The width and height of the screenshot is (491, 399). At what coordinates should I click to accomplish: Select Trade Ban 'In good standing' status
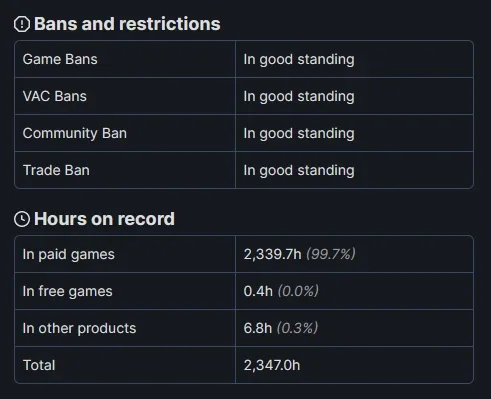(x=299, y=171)
